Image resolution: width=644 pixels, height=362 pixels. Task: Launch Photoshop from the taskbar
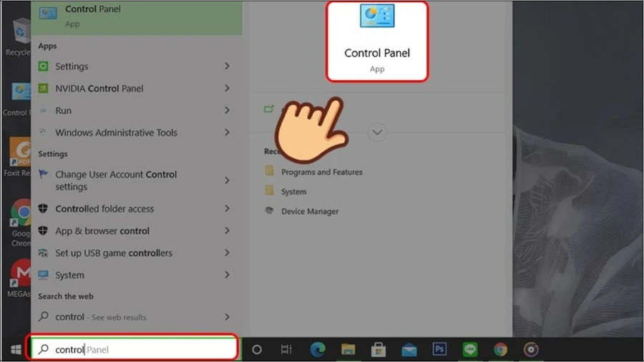[x=439, y=349]
